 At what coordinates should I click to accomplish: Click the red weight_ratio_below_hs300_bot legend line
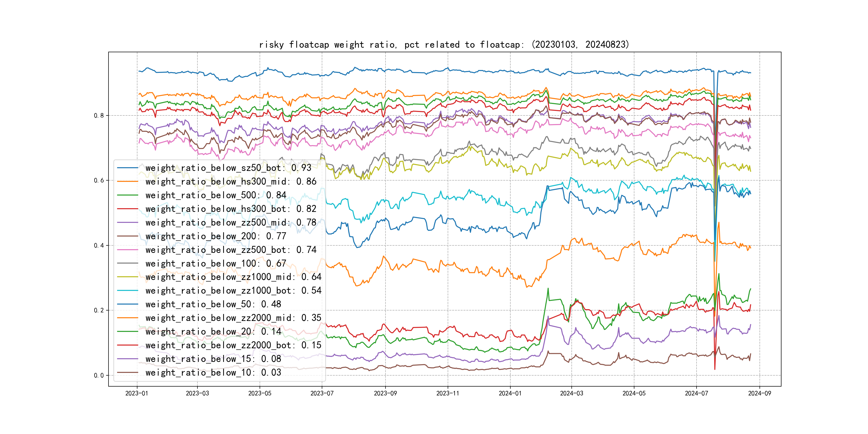(128, 209)
